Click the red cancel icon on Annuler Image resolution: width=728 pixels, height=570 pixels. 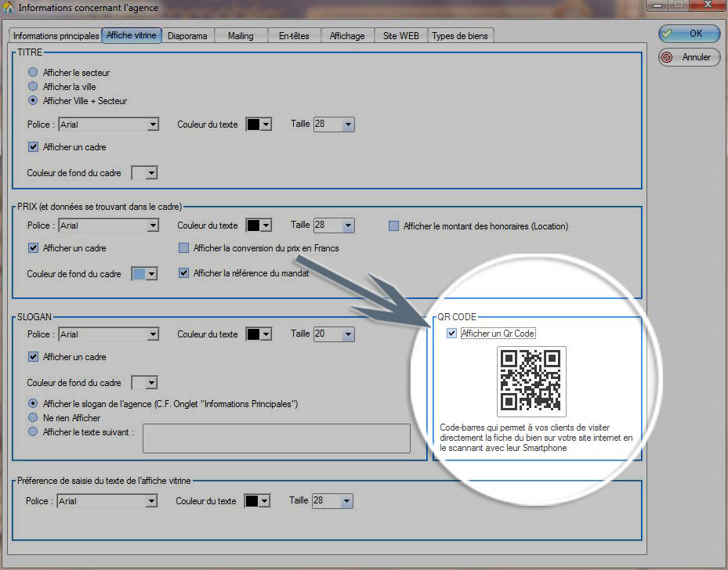tap(667, 57)
